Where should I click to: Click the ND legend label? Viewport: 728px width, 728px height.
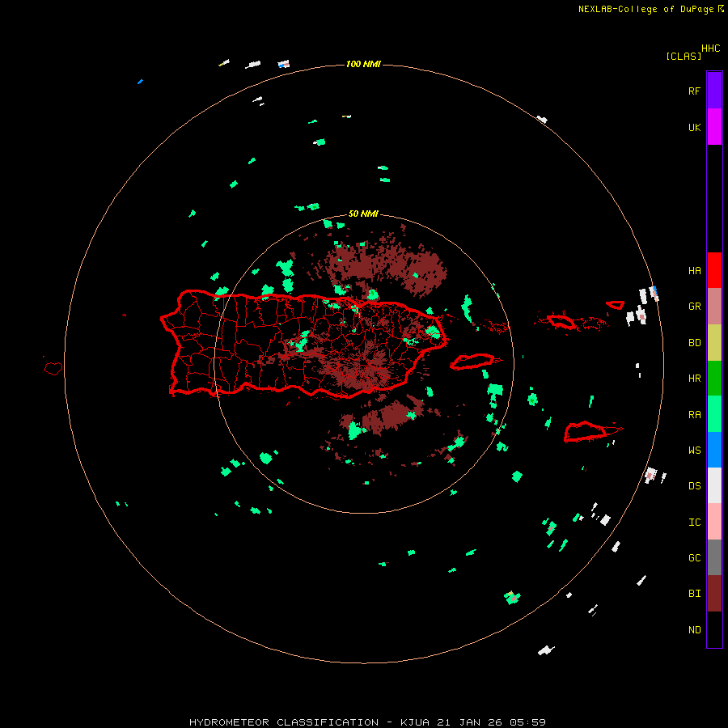(694, 629)
